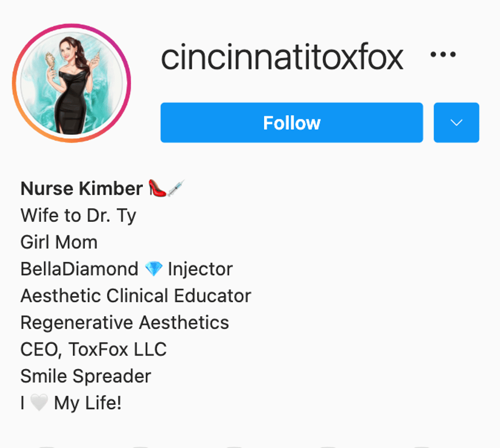Click the blue diamond emoji
Viewport: 500px width, 448px height.
click(153, 269)
